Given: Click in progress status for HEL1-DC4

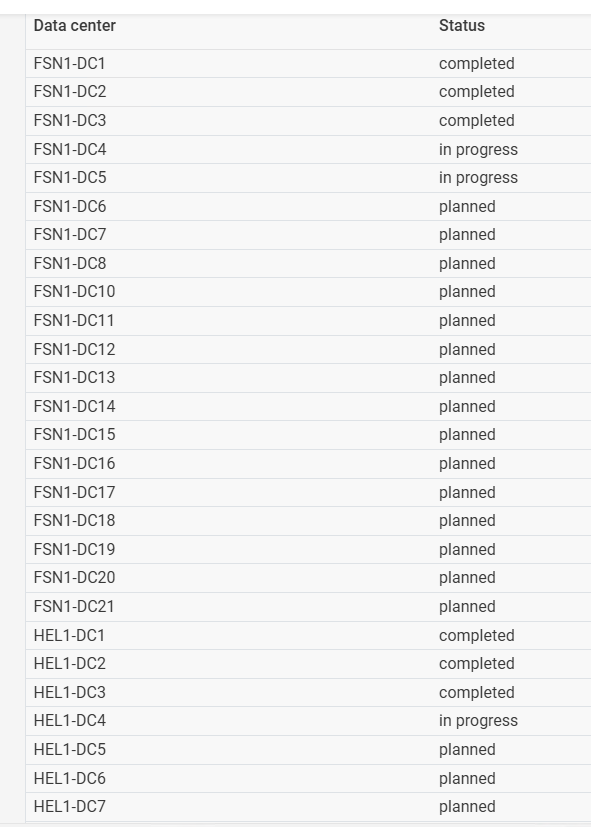Looking at the screenshot, I should (x=478, y=720).
